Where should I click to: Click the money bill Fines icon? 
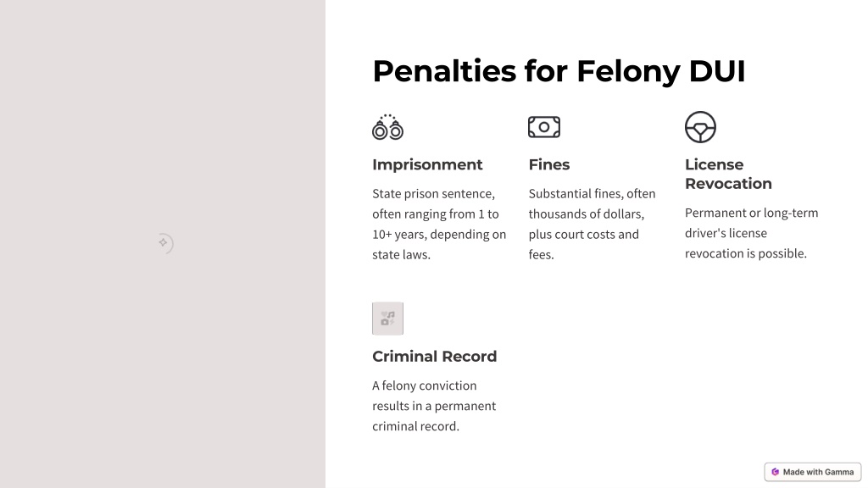pyautogui.click(x=544, y=127)
